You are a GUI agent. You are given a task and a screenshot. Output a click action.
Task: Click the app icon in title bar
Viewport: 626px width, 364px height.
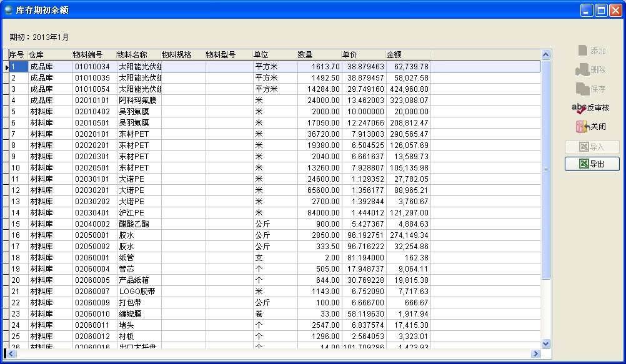tap(8, 10)
